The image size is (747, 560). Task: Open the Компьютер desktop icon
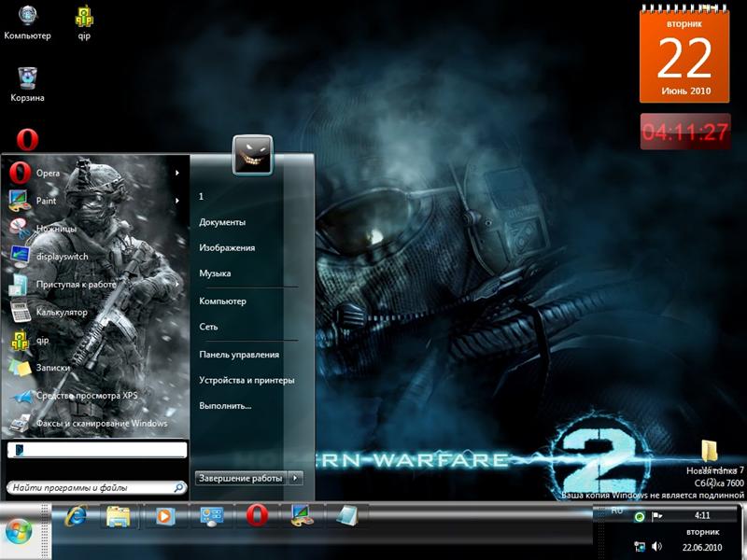(x=27, y=22)
